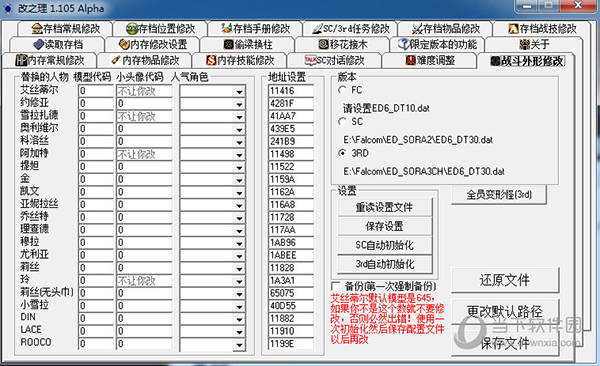The height and width of the screenshot is (366, 600).
Task: Open the 存档物品修改 tab
Action: click(x=446, y=28)
